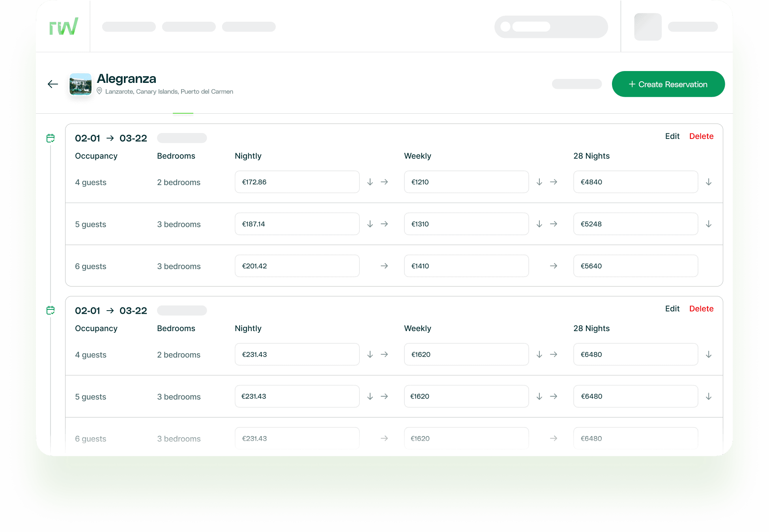Click the right arrow in second period's 5 guests nightly
This screenshot has height=532, width=769.
pos(384,396)
